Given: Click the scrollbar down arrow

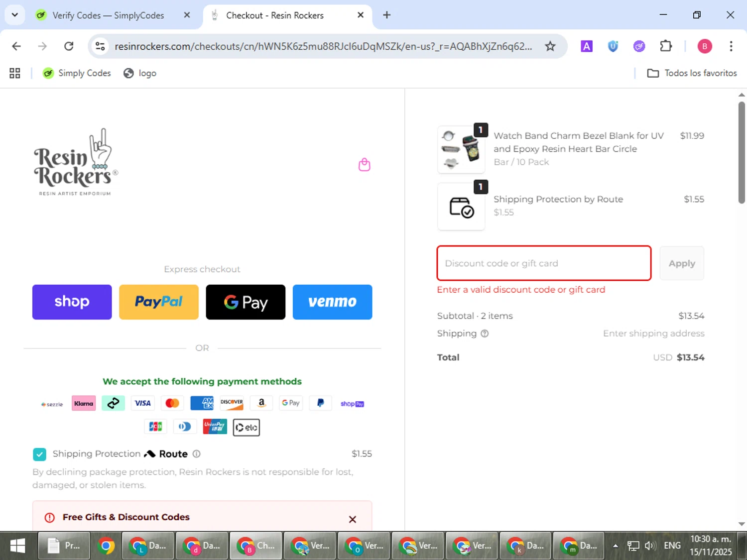Looking at the screenshot, I should [742, 524].
